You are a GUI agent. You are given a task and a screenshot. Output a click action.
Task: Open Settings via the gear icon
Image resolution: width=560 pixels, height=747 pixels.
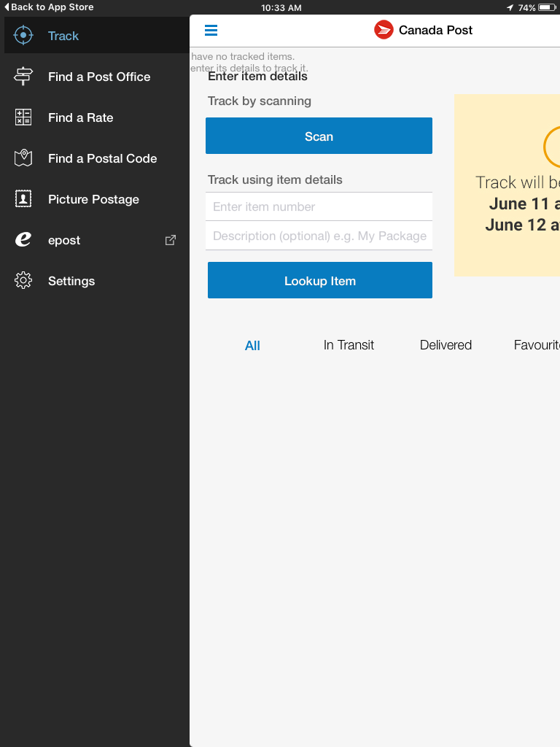[23, 281]
